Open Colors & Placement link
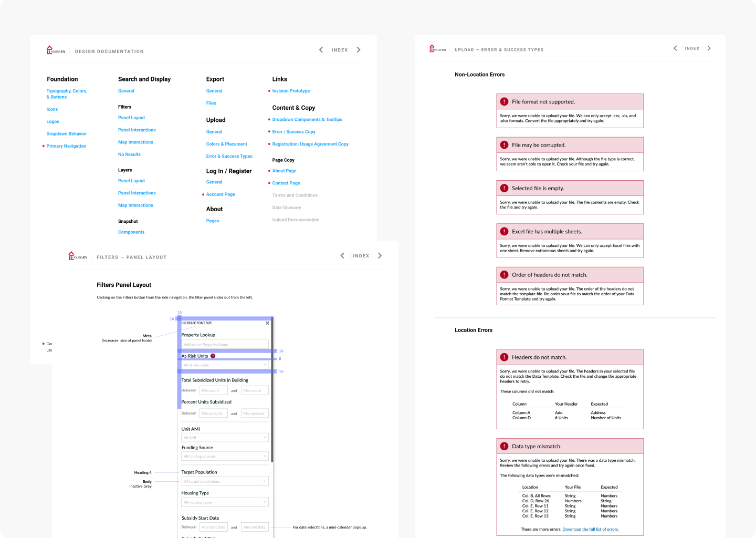 227,144
